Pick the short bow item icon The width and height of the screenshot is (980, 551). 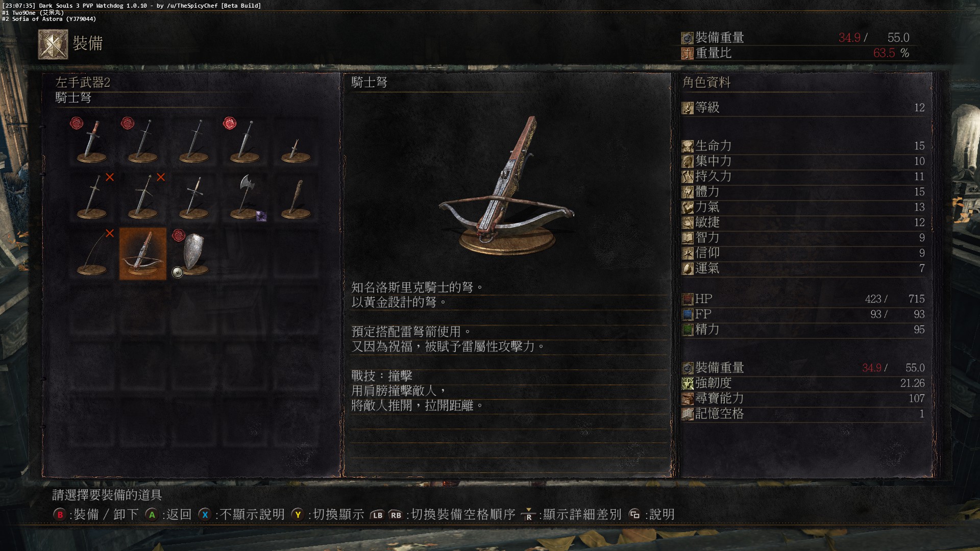92,254
